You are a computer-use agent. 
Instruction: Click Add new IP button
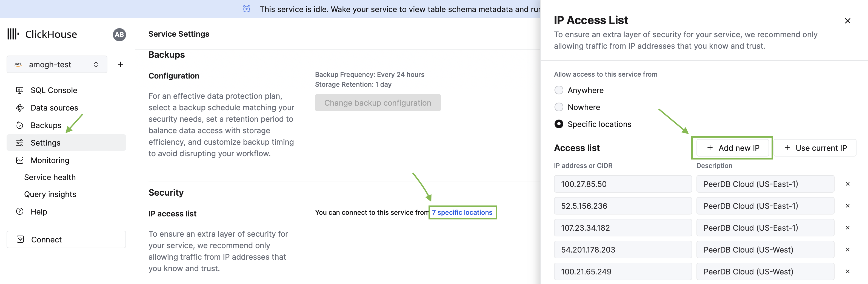tap(733, 148)
